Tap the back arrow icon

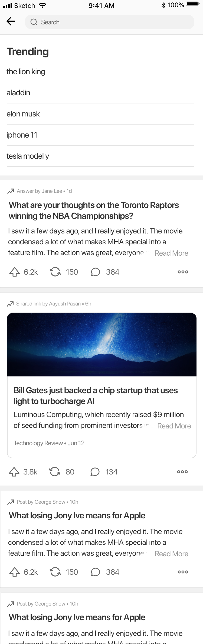pyautogui.click(x=11, y=21)
